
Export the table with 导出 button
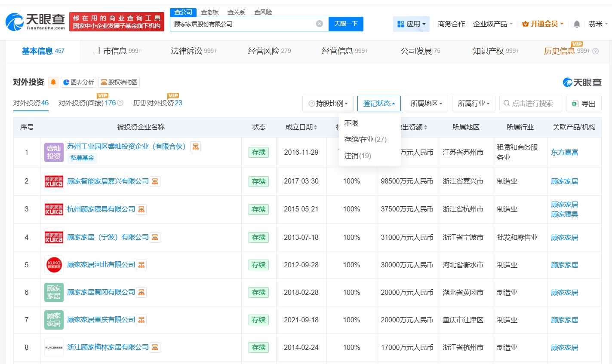pyautogui.click(x=584, y=104)
